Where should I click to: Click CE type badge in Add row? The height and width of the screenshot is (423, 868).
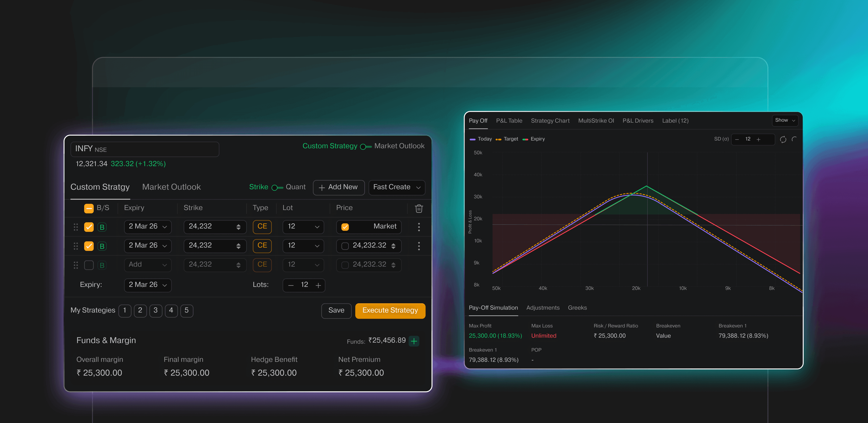[262, 265]
